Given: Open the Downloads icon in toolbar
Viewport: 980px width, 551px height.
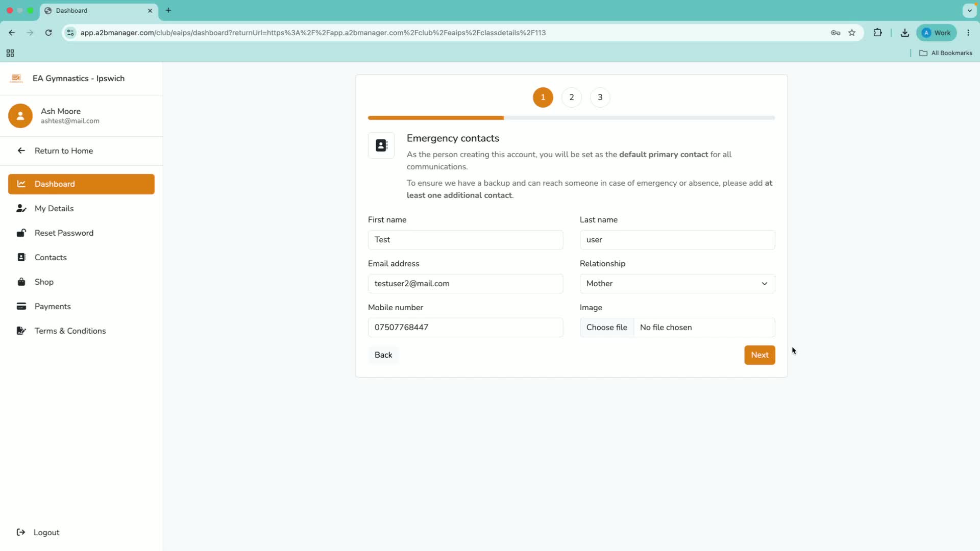Looking at the screenshot, I should [x=904, y=33].
